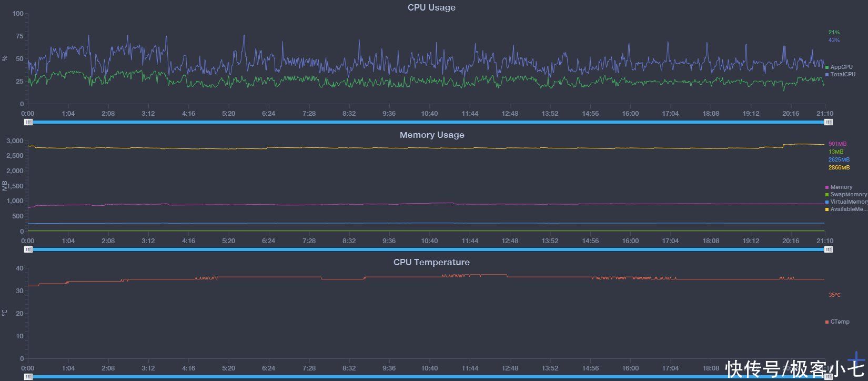The height and width of the screenshot is (381, 868).
Task: Click the 35°C temperature value
Action: [x=834, y=295]
